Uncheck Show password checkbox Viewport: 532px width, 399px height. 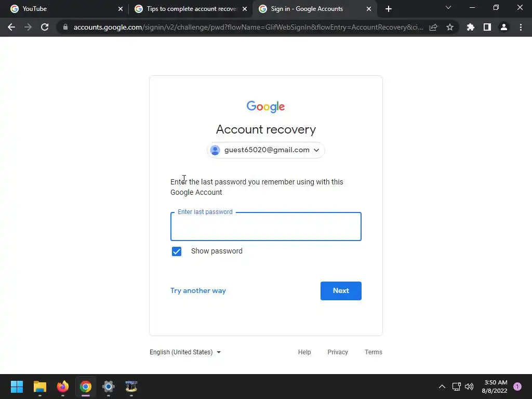tap(177, 251)
